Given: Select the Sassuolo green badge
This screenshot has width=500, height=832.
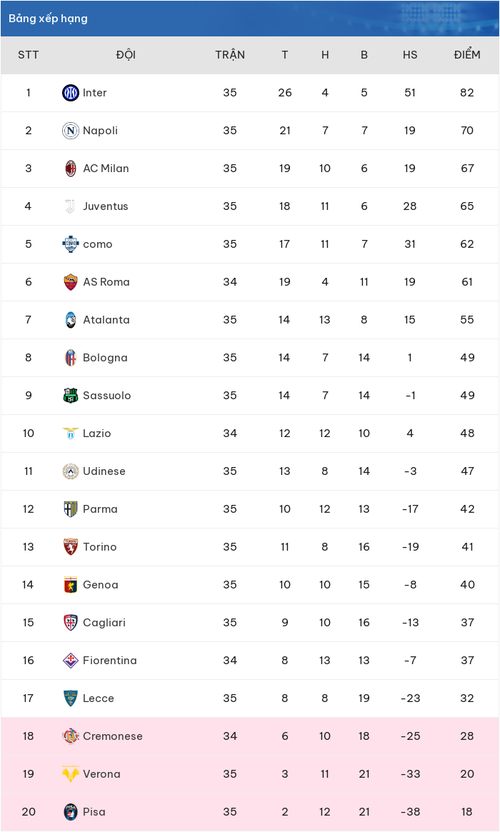Looking at the screenshot, I should (x=71, y=395).
